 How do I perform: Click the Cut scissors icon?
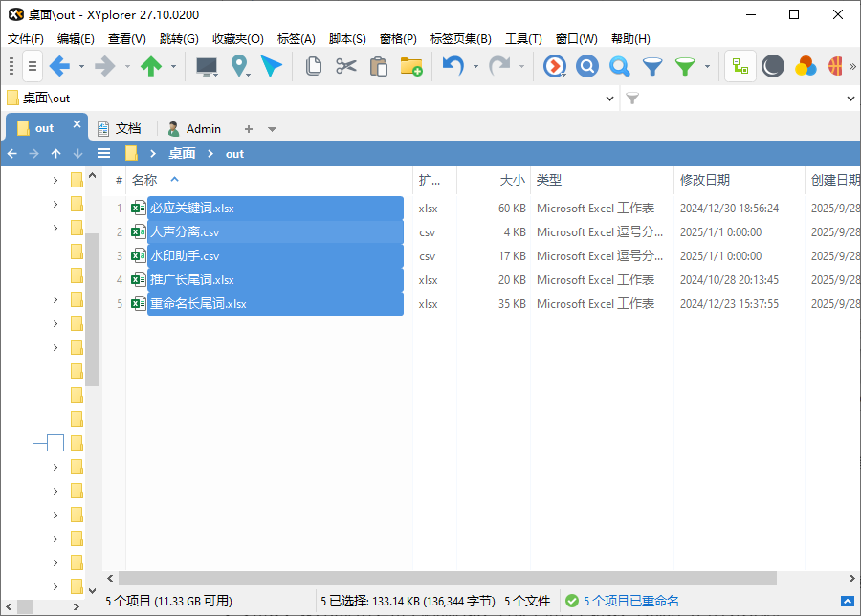346,66
